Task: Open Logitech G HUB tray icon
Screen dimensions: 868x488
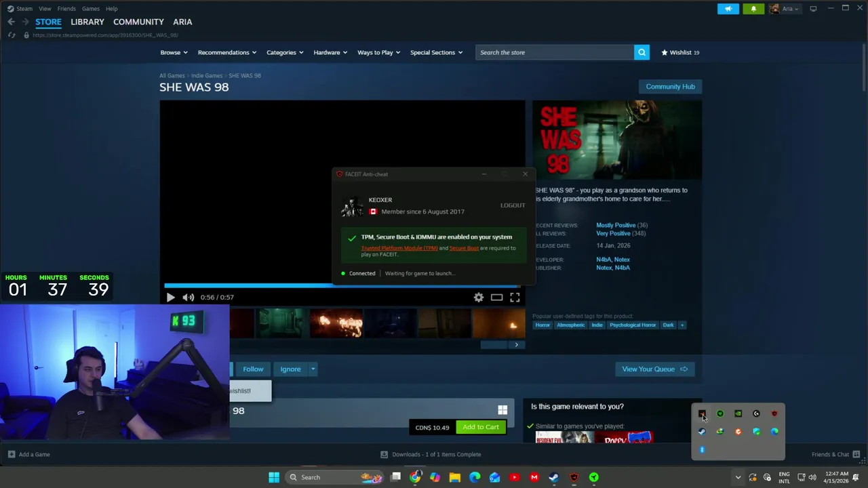Action: [757, 413]
